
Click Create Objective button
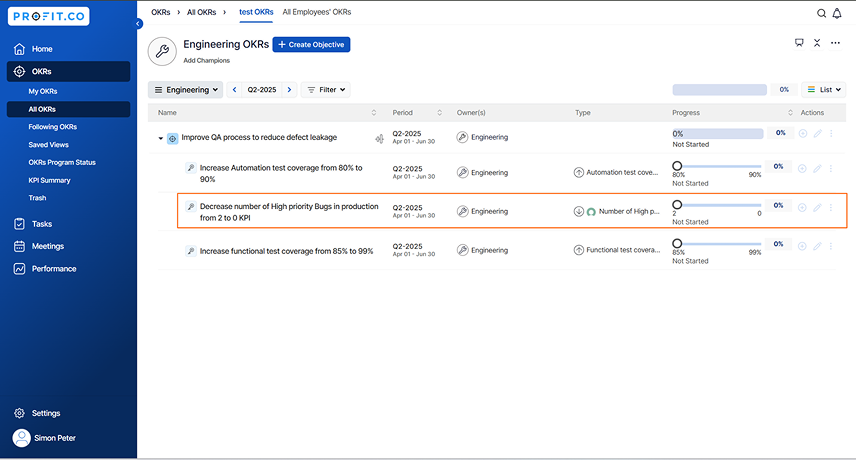pyautogui.click(x=311, y=45)
